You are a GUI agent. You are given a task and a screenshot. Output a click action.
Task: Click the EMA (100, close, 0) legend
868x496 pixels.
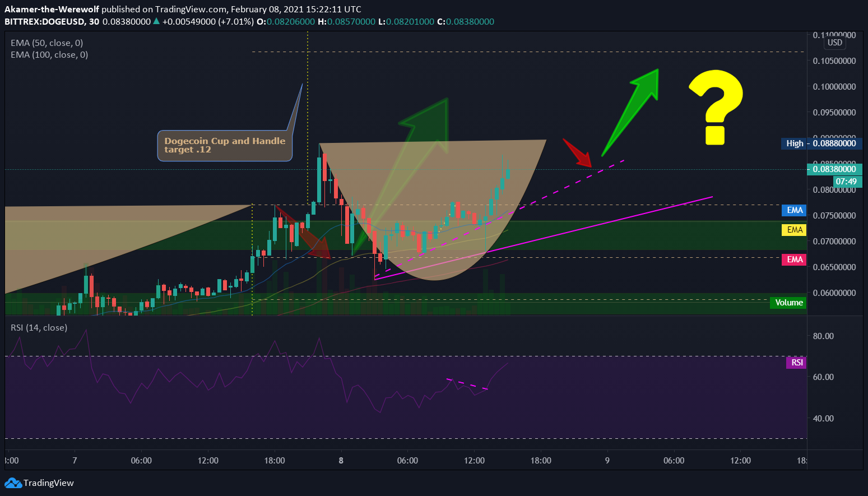(49, 54)
